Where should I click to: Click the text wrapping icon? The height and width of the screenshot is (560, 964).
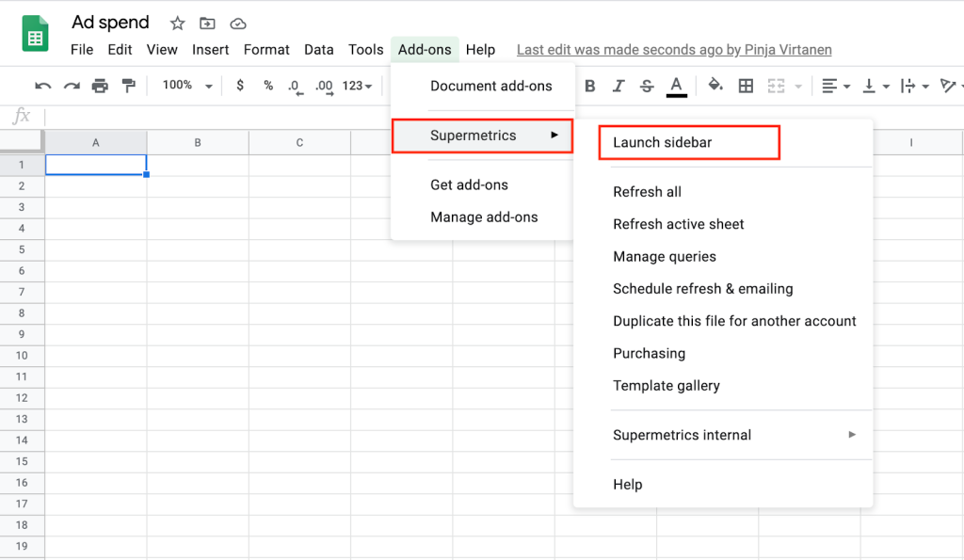[908, 86]
